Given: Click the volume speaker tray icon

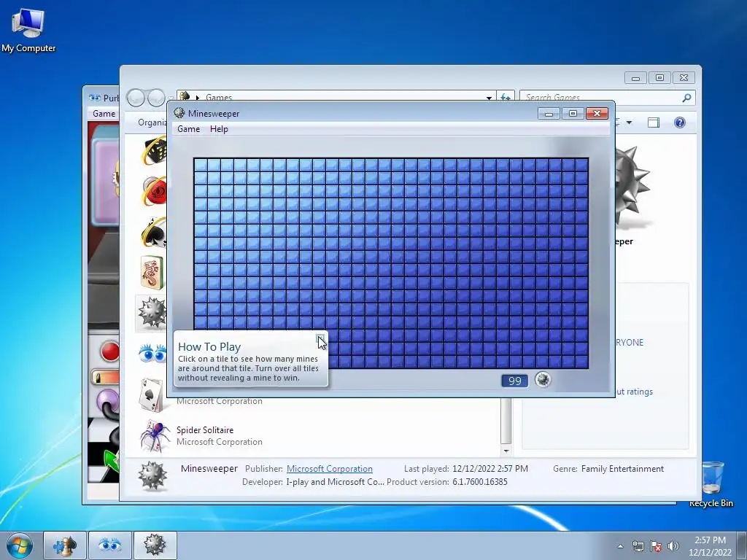Looking at the screenshot, I should (673, 546).
